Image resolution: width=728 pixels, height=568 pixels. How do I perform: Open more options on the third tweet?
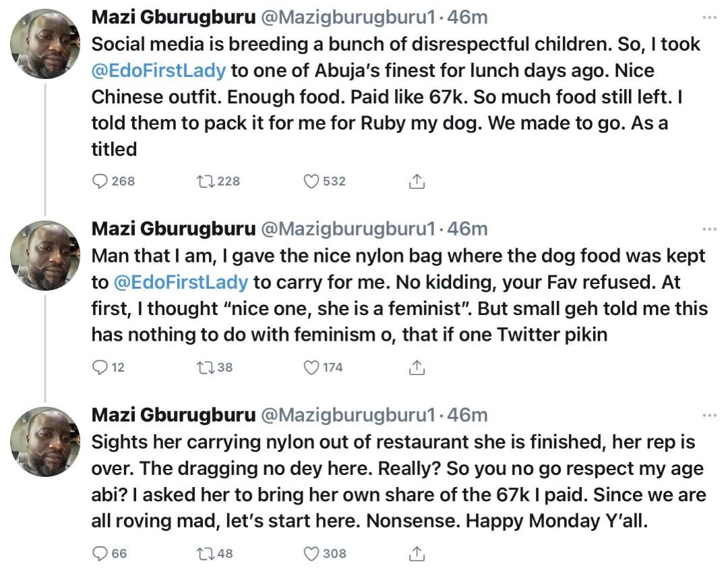coord(709,416)
